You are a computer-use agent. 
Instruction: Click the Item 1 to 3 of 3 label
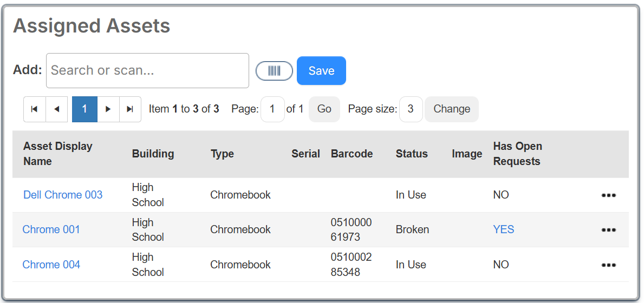pos(184,109)
